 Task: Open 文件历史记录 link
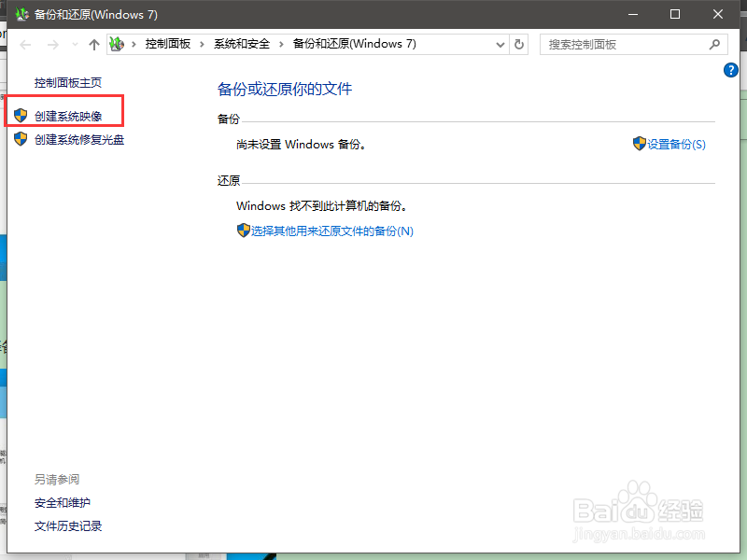pos(68,526)
